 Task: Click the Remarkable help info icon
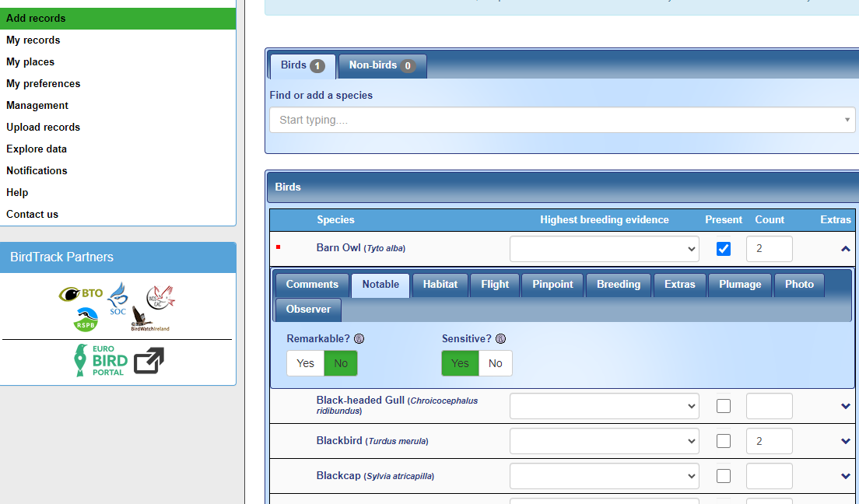359,339
